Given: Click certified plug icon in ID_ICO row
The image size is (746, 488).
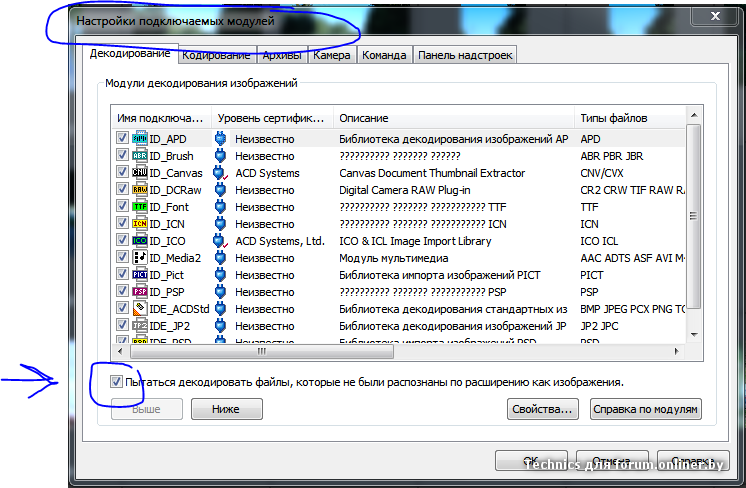Looking at the screenshot, I should [x=220, y=241].
